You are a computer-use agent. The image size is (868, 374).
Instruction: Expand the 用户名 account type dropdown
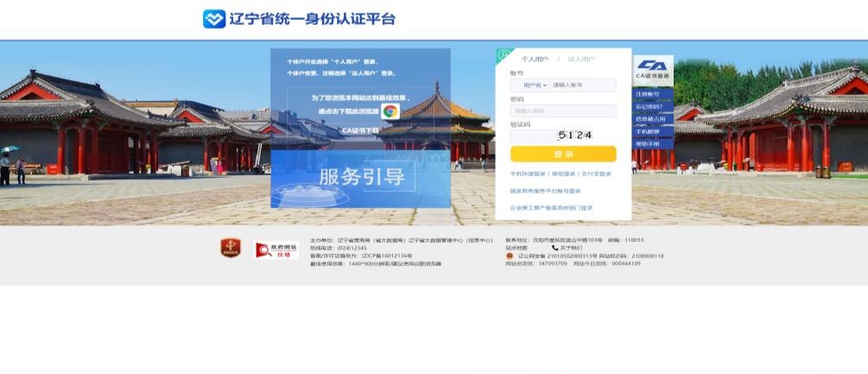click(535, 86)
